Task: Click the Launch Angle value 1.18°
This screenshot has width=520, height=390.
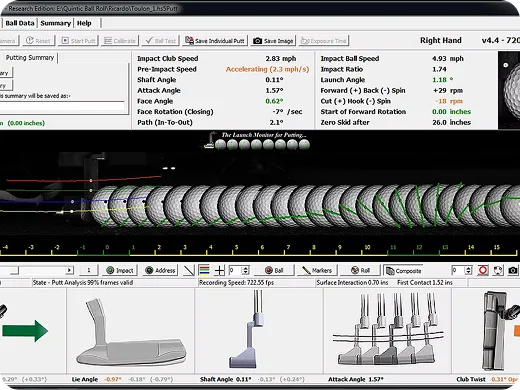Action: point(442,80)
